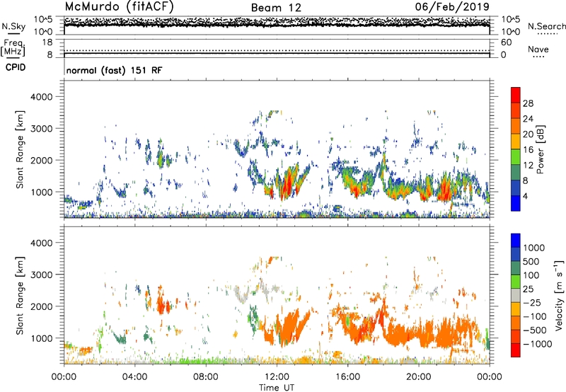
Task: Click the red bottom of the velocity colorbar
Action: click(x=516, y=350)
